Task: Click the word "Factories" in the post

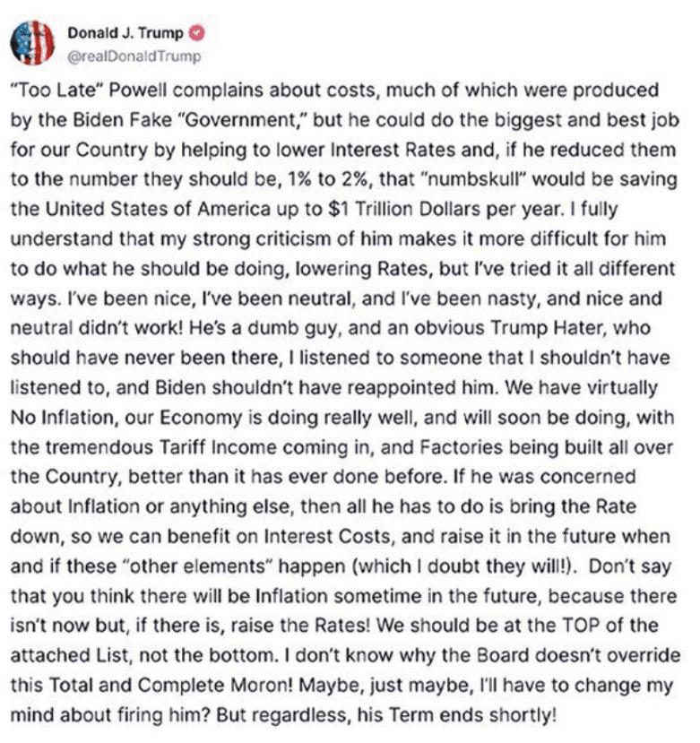Action: 461,447
